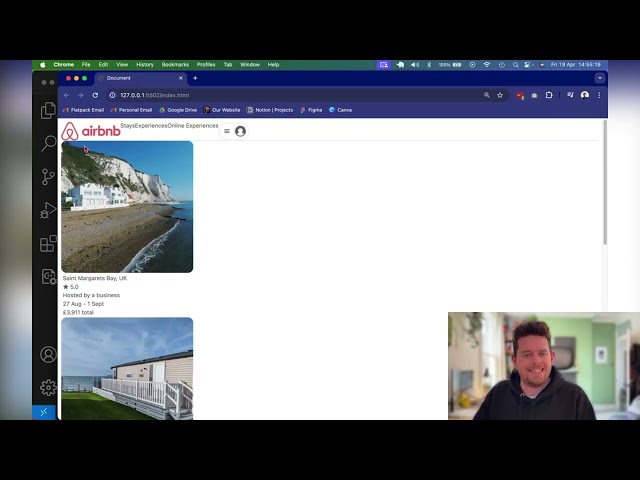Go back in Chrome
The image size is (640, 480).
(x=67, y=95)
